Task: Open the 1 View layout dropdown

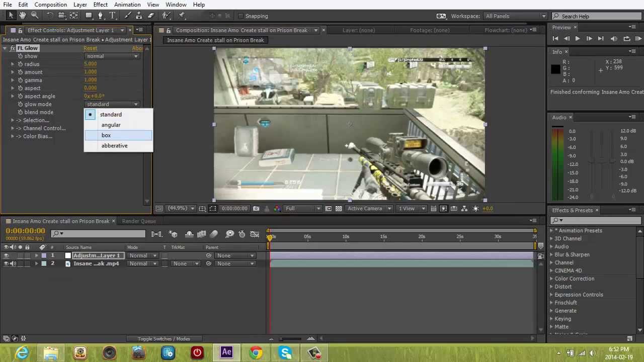Action: tap(411, 209)
